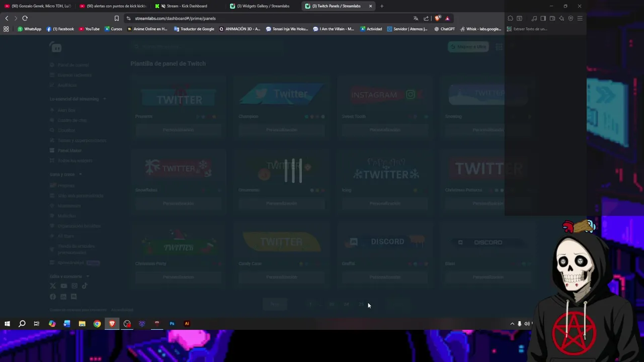
Task: Open the apps grid icon in header
Action: coord(499,47)
